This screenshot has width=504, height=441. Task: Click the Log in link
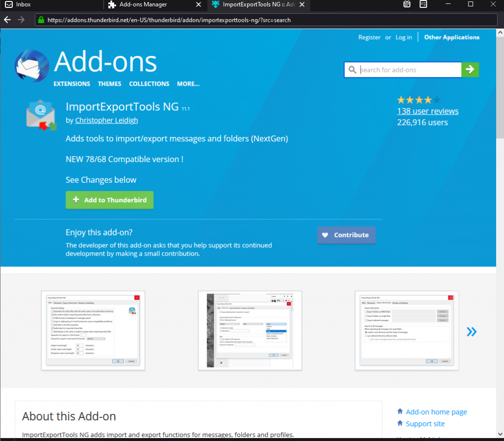pos(404,37)
